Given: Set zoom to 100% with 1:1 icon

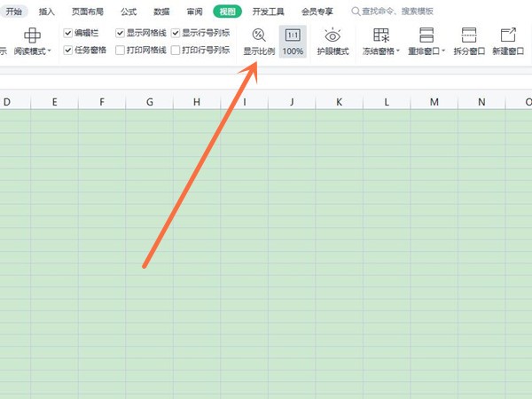Looking at the screenshot, I should tap(293, 35).
